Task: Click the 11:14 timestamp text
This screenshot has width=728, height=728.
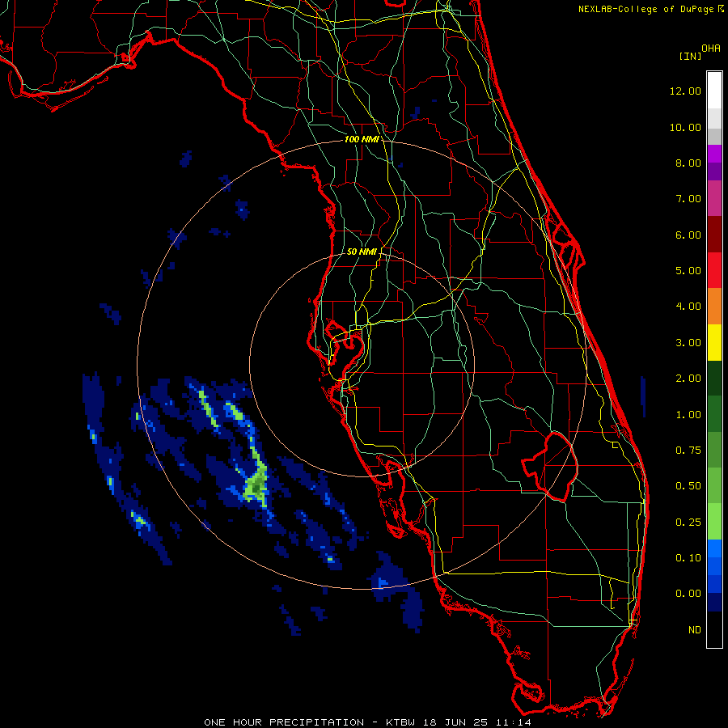Action: pyautogui.click(x=513, y=722)
